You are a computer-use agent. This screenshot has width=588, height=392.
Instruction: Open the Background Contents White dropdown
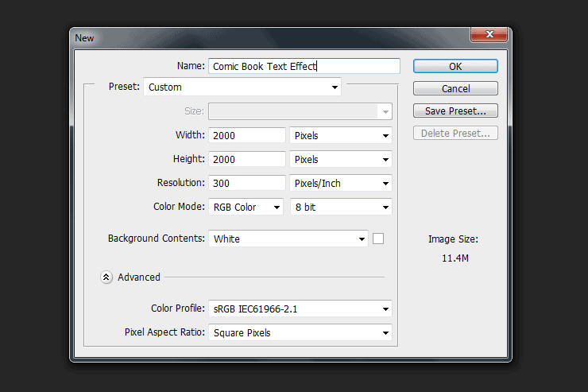tap(288, 239)
